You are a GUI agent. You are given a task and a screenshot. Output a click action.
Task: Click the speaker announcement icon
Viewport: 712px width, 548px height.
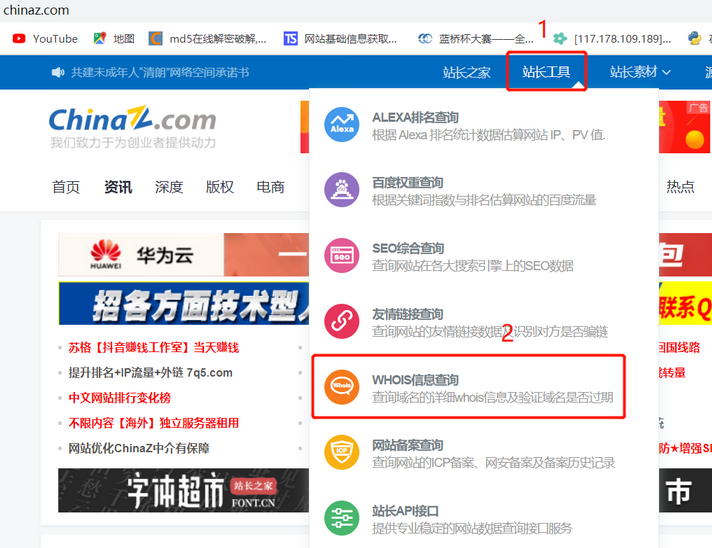[58, 73]
